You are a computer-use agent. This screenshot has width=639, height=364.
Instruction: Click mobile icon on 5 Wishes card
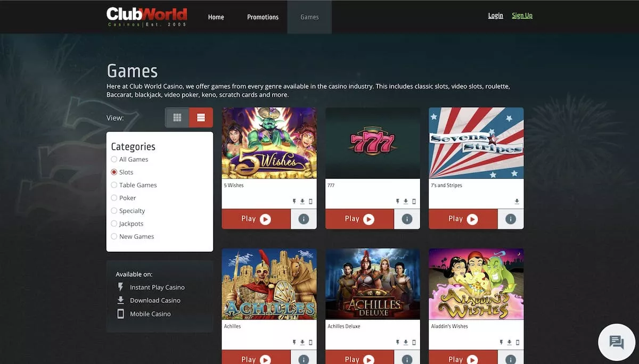click(x=310, y=202)
